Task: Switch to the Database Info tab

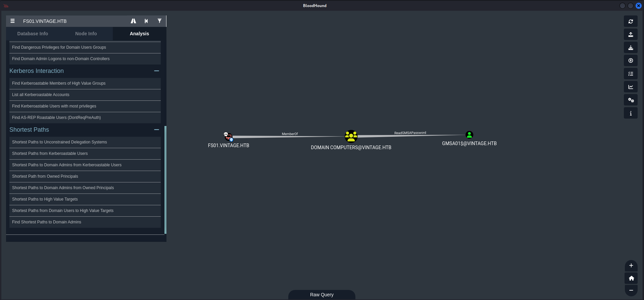Action: point(33,34)
